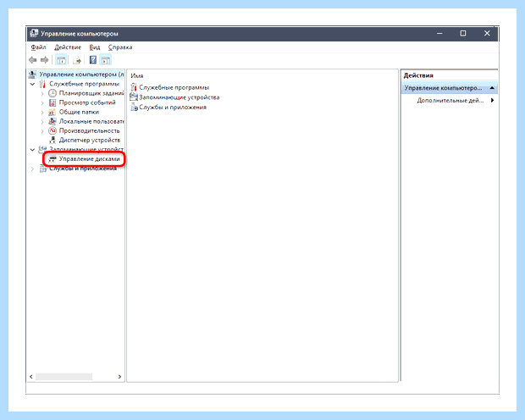Click the Back arrow toolbar icon
The image size is (525, 420).
click(32, 60)
